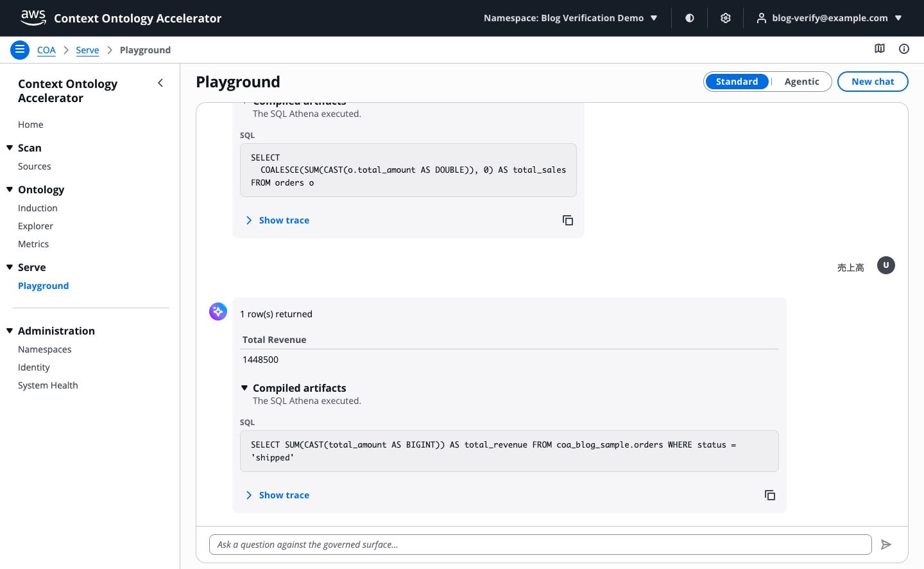Toggle the dark/light theme icon
The width and height of the screenshot is (924, 569).
[690, 18]
